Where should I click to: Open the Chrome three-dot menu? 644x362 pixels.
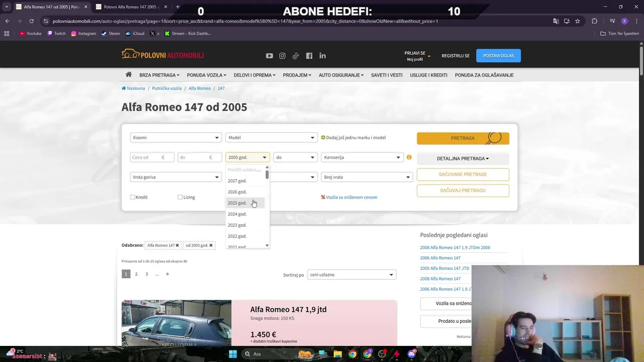[635, 21]
